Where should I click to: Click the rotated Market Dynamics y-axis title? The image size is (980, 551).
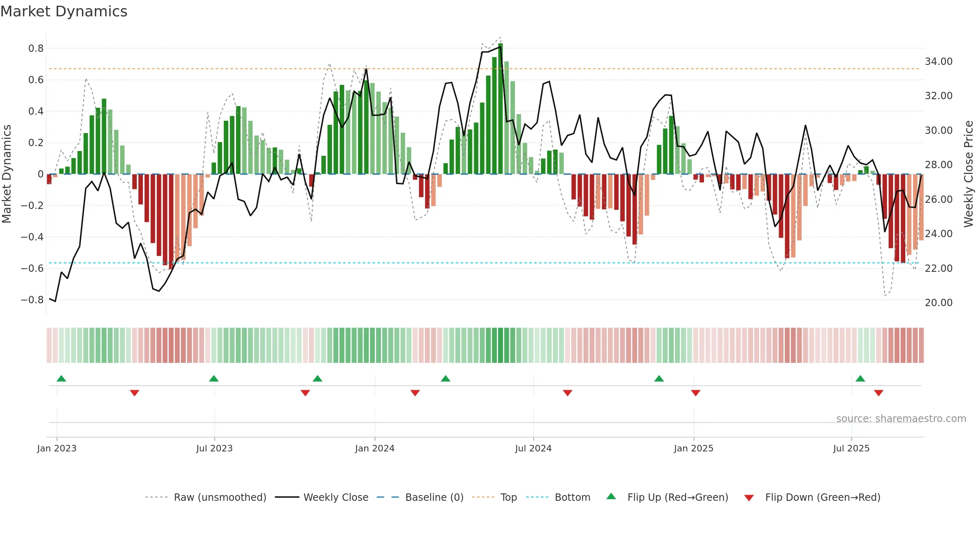(x=7, y=174)
